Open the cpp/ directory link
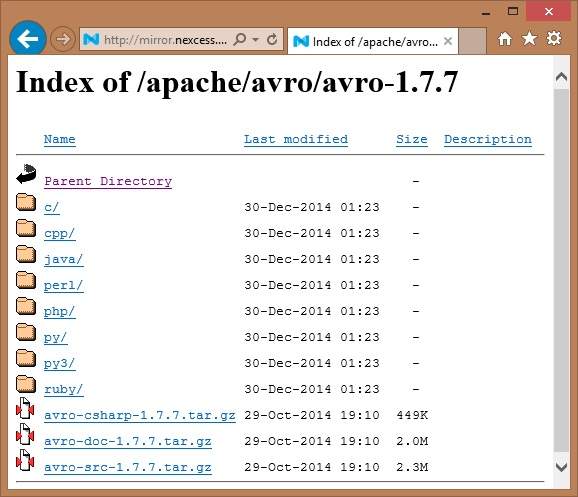This screenshot has width=578, height=497. 60,234
